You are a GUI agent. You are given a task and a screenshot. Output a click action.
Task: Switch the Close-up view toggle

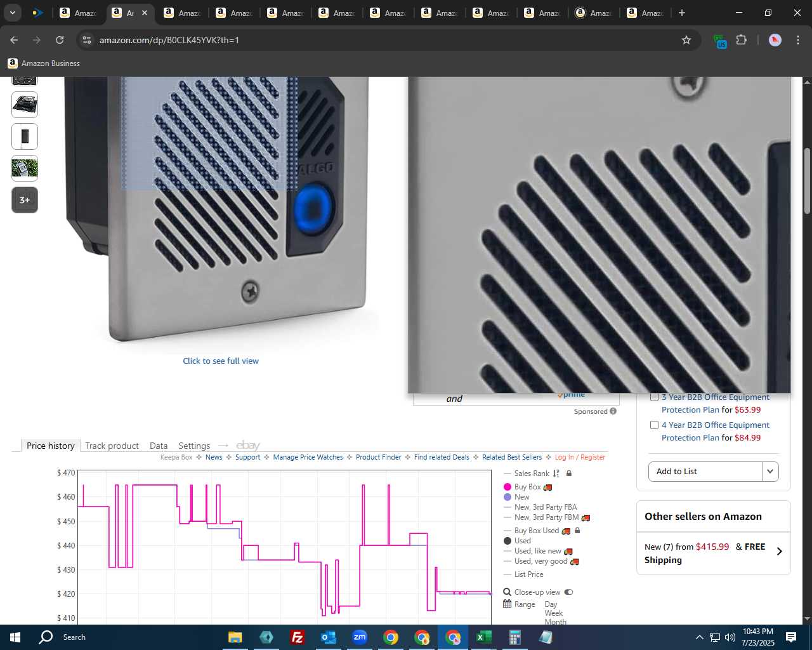568,592
